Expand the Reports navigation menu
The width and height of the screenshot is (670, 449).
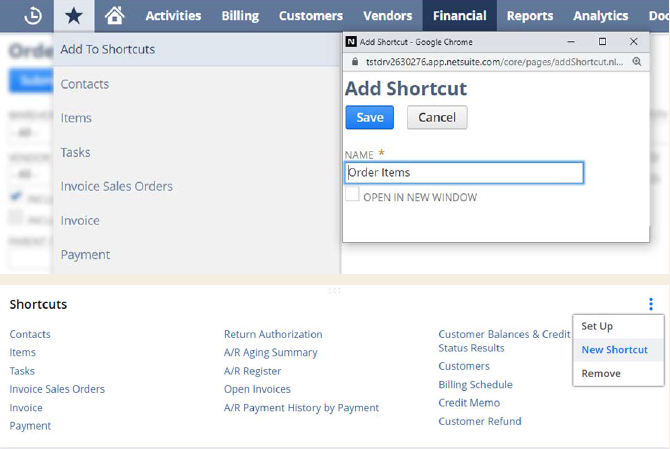(x=529, y=15)
